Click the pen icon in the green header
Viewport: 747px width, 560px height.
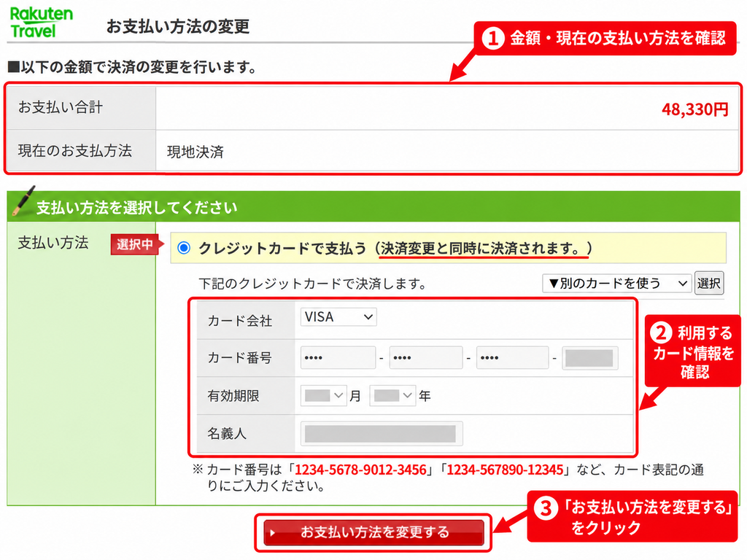click(x=23, y=200)
